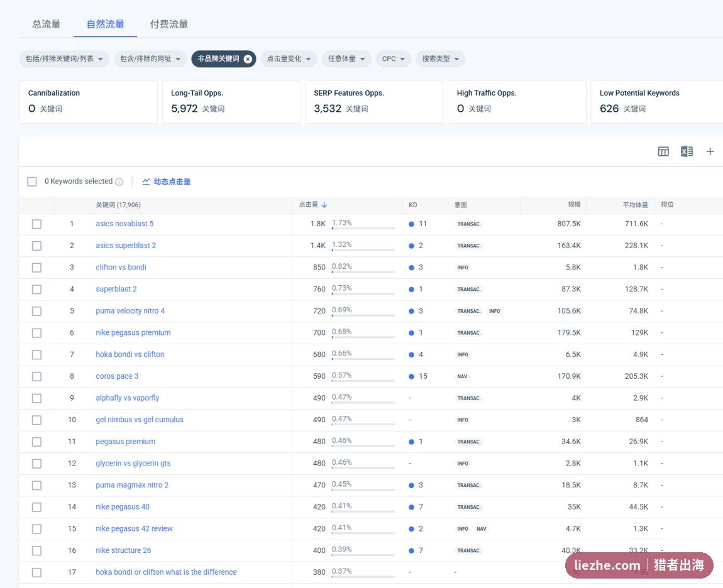Screen dimensions: 723x588
Task: Click the NAV intent tag for coros pace 3
Action: 462,376
